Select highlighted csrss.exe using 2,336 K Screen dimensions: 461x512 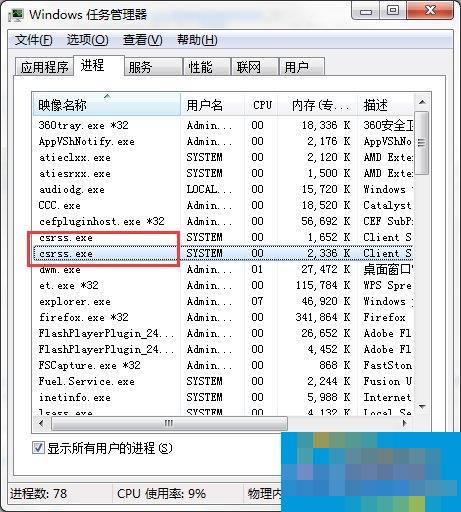223,253
